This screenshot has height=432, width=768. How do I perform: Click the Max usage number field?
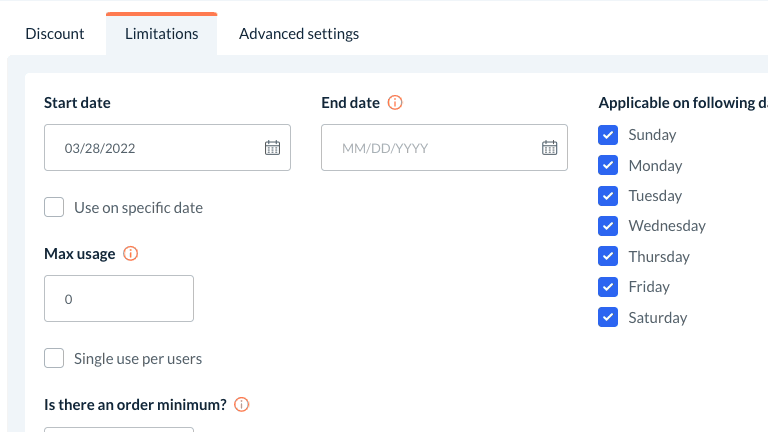(119, 299)
